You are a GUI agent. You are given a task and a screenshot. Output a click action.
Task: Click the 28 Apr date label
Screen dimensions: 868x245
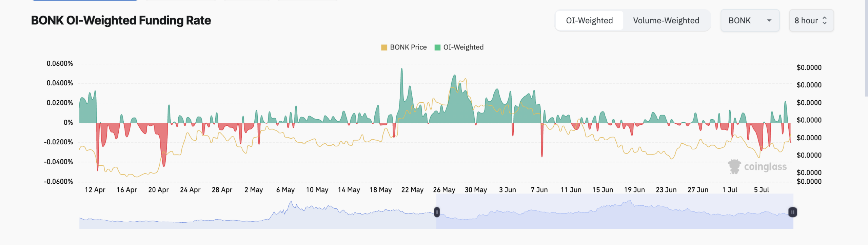(x=222, y=190)
